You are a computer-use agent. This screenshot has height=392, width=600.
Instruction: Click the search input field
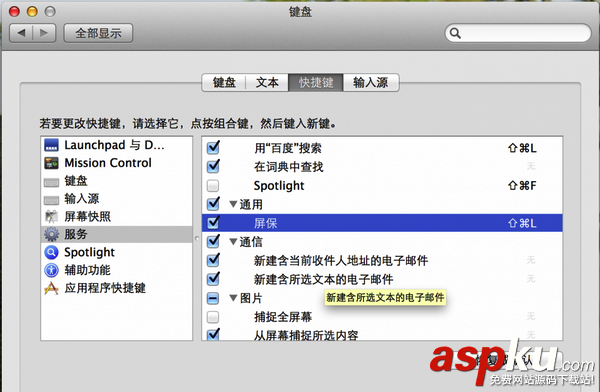coord(518,33)
